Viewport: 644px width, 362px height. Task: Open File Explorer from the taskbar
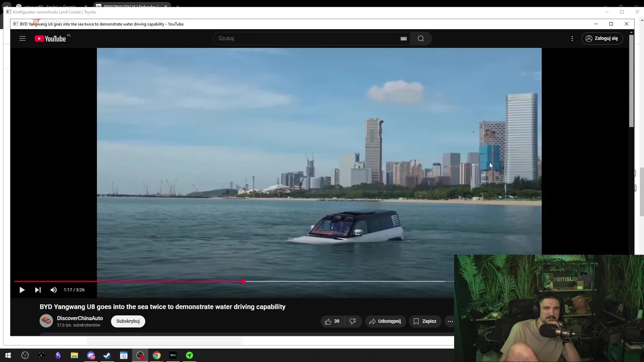coord(74,355)
